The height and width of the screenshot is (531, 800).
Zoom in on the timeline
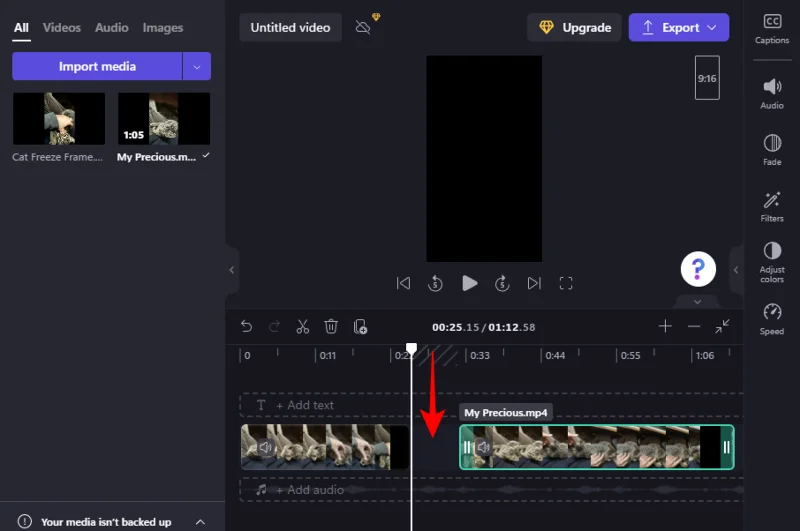pyautogui.click(x=665, y=326)
